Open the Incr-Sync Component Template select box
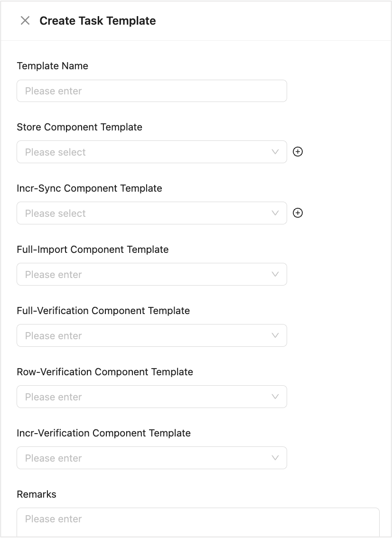The height and width of the screenshot is (538, 392). (142, 213)
